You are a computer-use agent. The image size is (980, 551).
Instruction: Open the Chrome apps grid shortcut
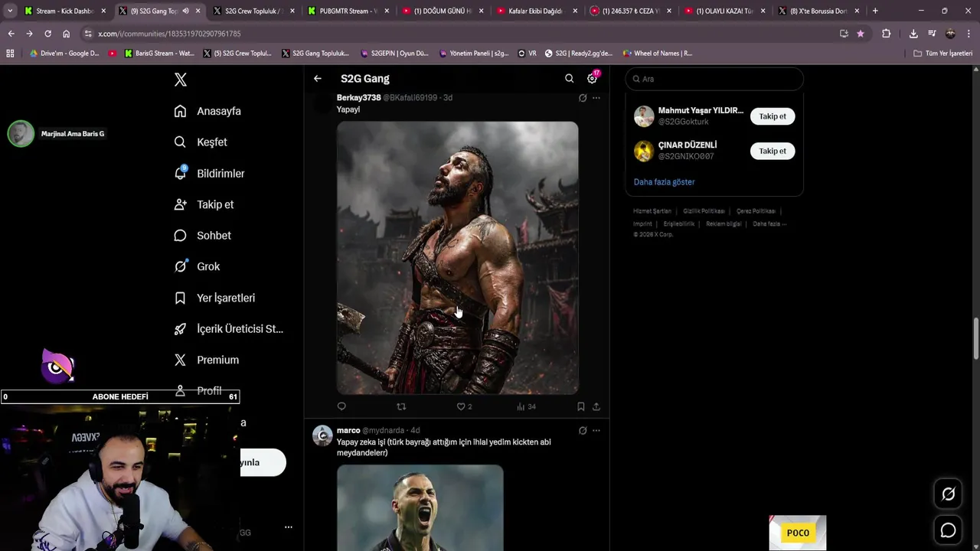[10, 54]
